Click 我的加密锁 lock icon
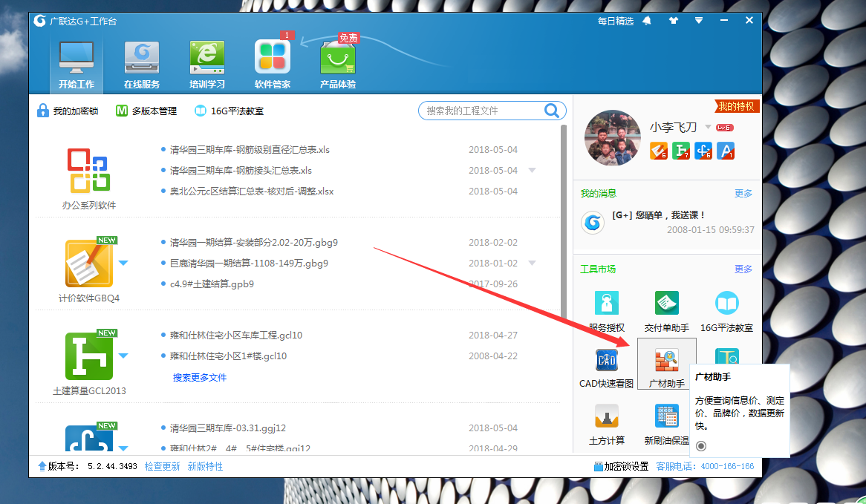This screenshot has height=504, width=866. pyautogui.click(x=42, y=111)
